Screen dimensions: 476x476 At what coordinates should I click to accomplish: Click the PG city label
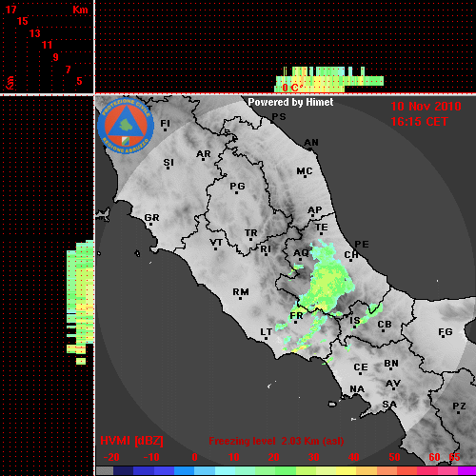click(237, 186)
